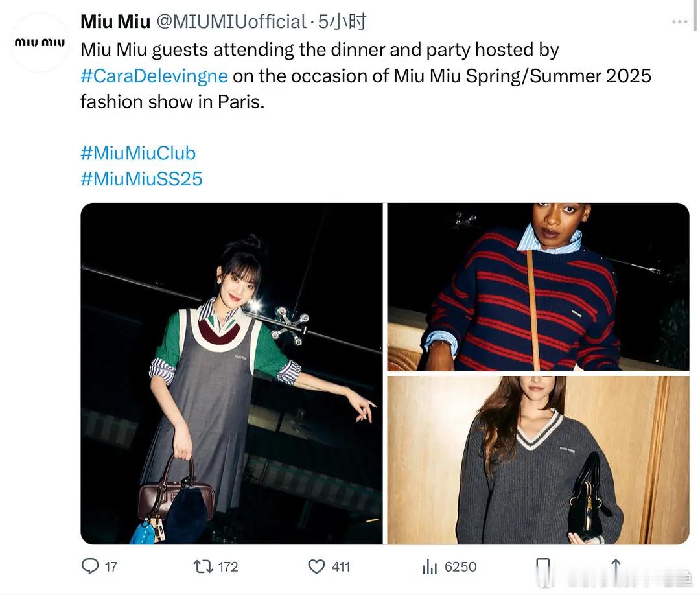
Task: Reply to the Miu Miu post
Action: click(x=91, y=566)
